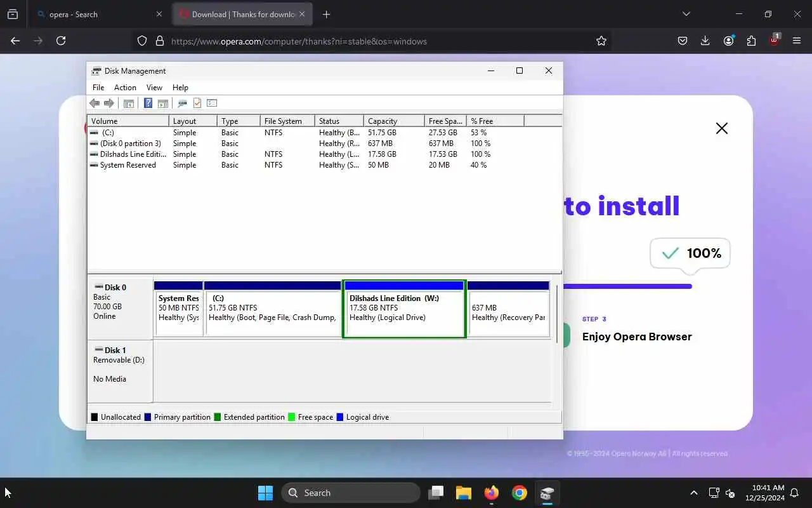Viewport: 812px width, 508px height.
Task: Select the System Reserved volume row
Action: tap(324, 165)
